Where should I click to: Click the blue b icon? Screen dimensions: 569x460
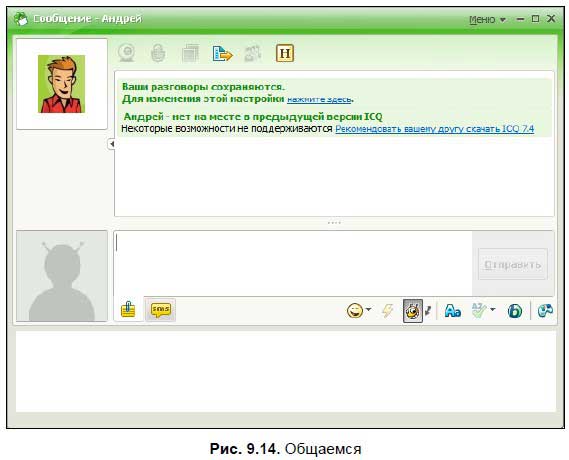pyautogui.click(x=515, y=311)
